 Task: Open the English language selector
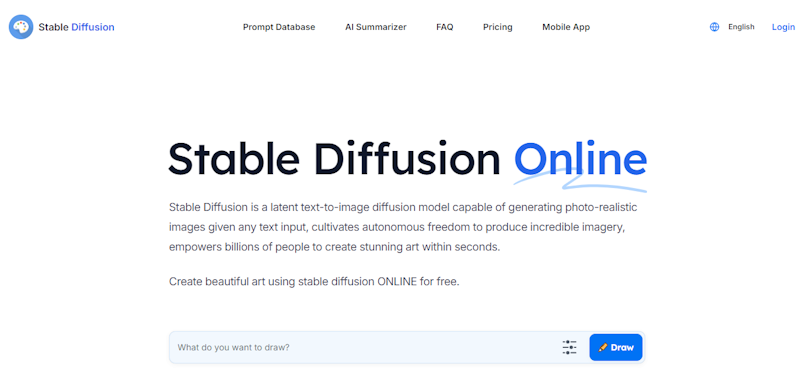point(741,27)
